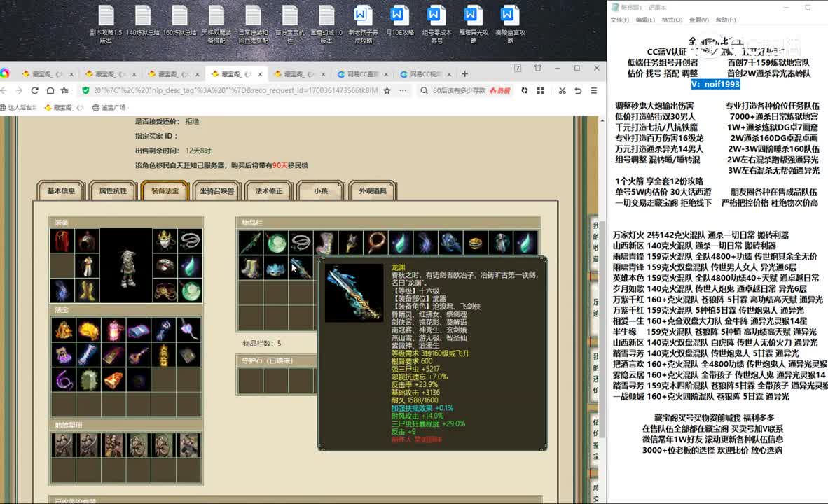828x504 pixels.
Task: Bookmark page with the address-bar star
Action: coord(387,91)
